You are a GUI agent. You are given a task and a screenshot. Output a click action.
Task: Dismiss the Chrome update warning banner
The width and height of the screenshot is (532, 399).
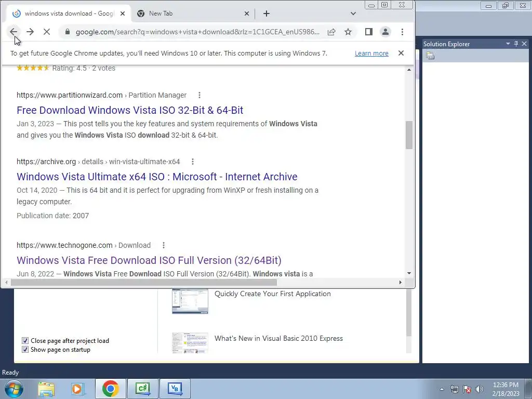click(x=401, y=53)
